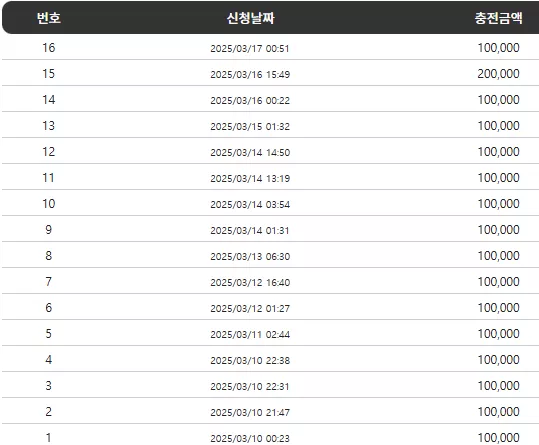Screen dimensions: 539x445
Task: Click row number 6
Action: pyautogui.click(x=48, y=308)
